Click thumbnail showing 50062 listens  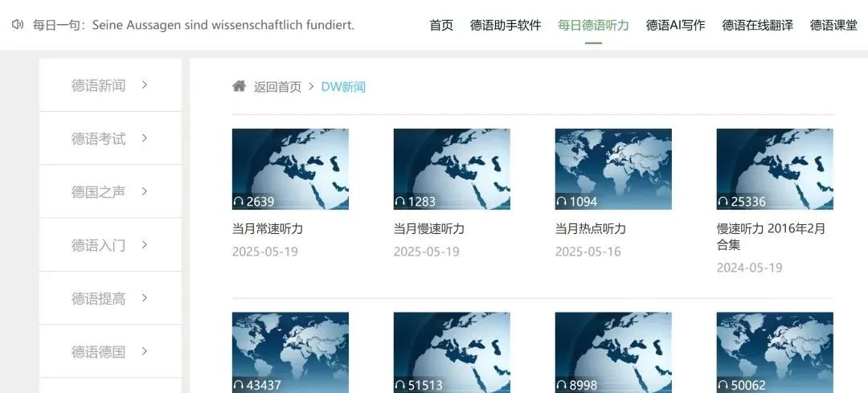click(775, 353)
